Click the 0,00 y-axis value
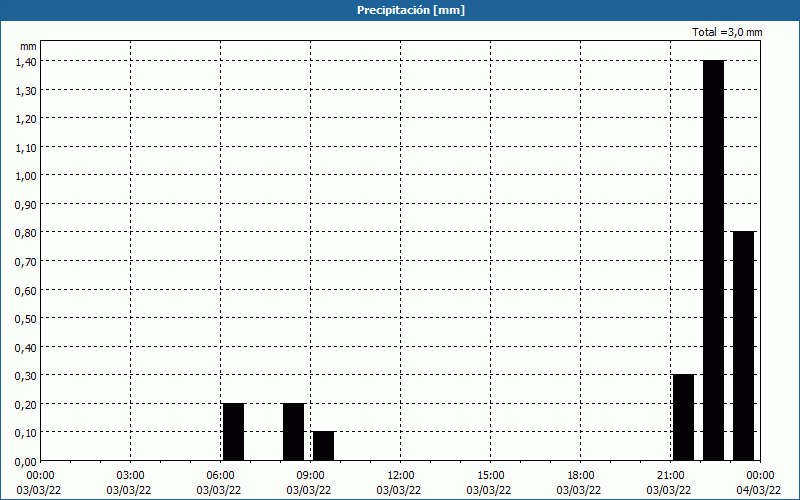 [27, 462]
